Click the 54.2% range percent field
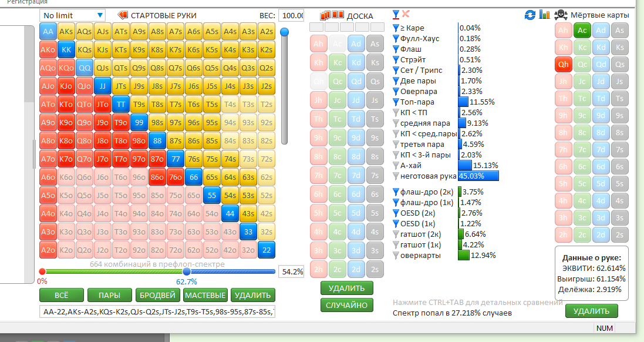The height and width of the screenshot is (342, 644). click(292, 271)
